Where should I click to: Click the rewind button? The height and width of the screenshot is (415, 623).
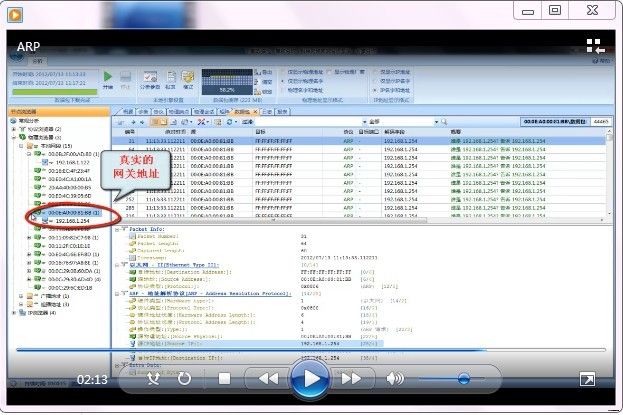(269, 378)
